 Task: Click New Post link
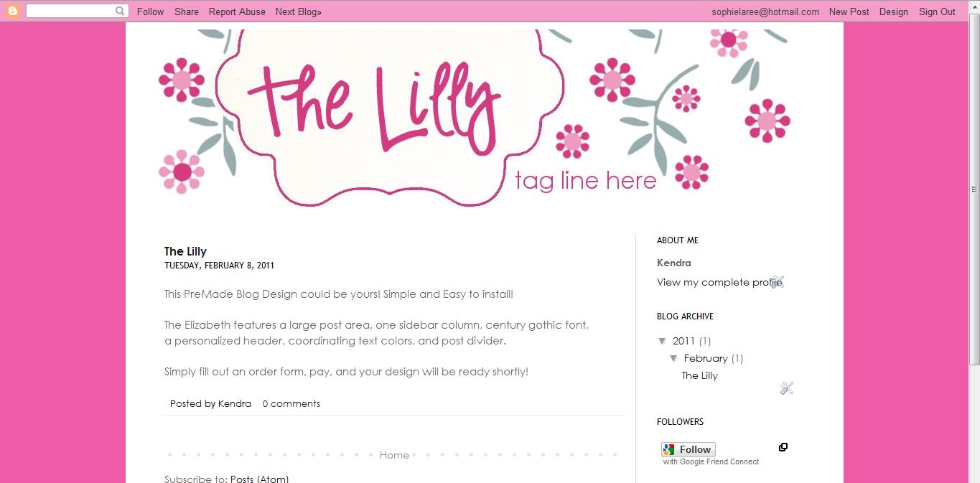click(849, 11)
